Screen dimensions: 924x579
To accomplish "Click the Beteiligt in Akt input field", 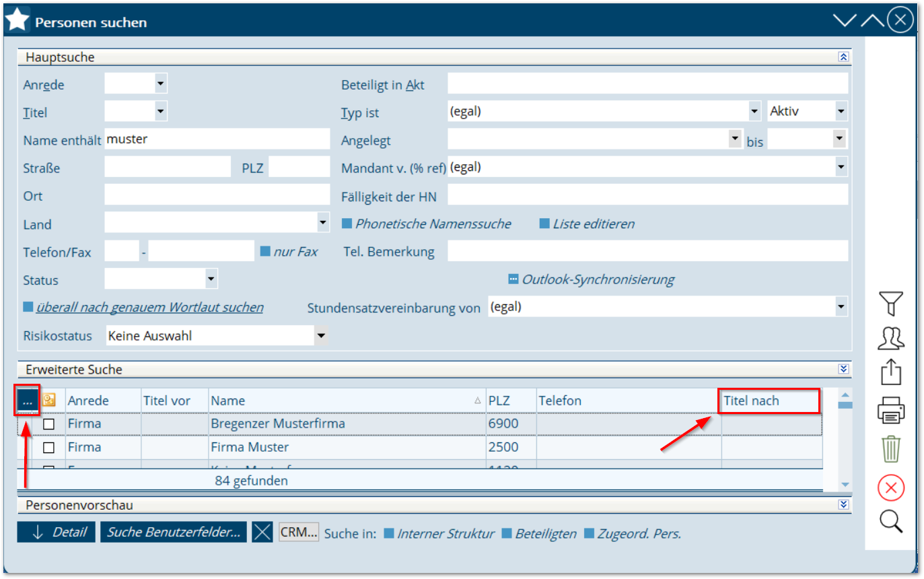I will (x=647, y=84).
